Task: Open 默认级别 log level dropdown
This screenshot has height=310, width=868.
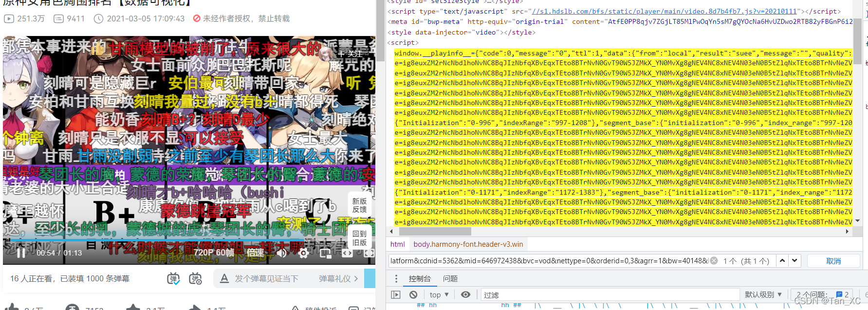Action: point(763,295)
